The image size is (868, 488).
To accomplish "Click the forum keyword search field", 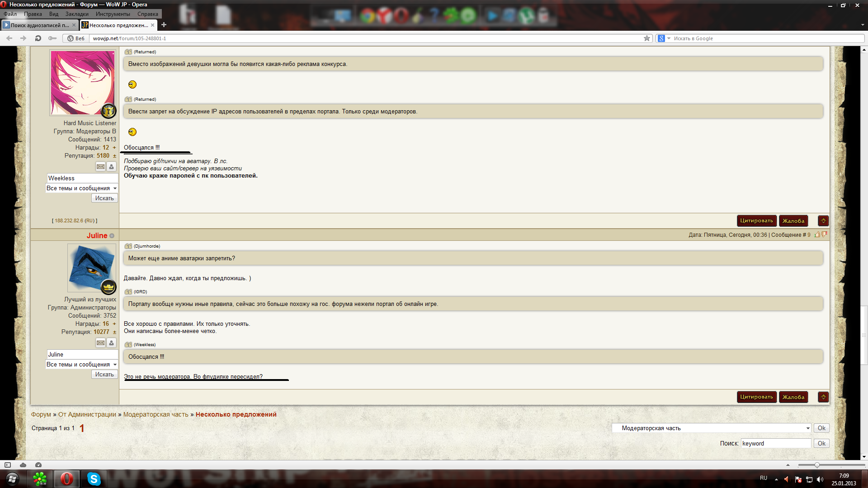I will (x=776, y=444).
